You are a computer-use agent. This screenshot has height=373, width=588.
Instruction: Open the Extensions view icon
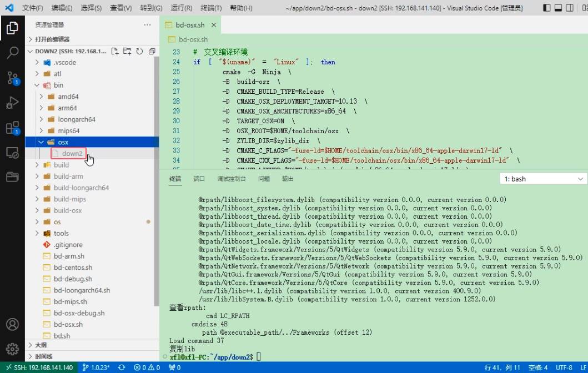(x=12, y=128)
